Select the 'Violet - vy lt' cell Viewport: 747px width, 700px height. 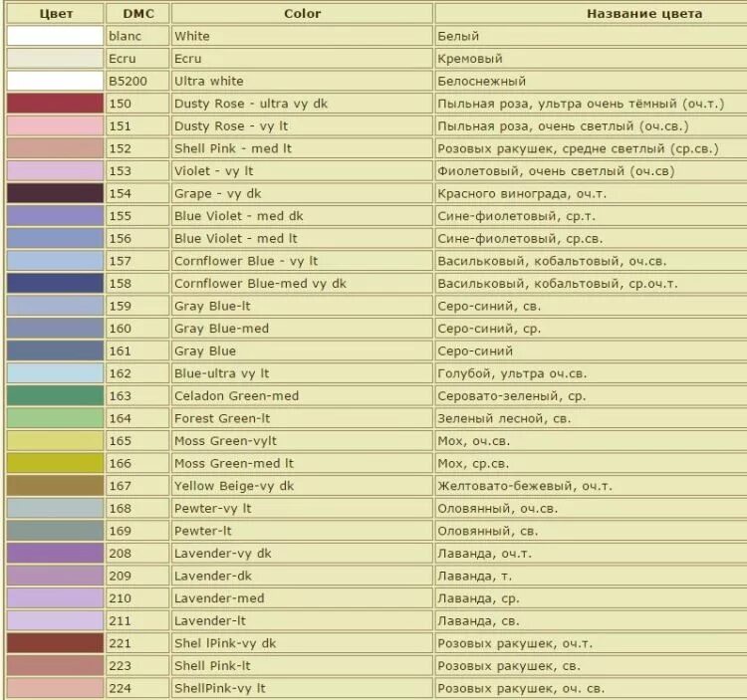302,171
